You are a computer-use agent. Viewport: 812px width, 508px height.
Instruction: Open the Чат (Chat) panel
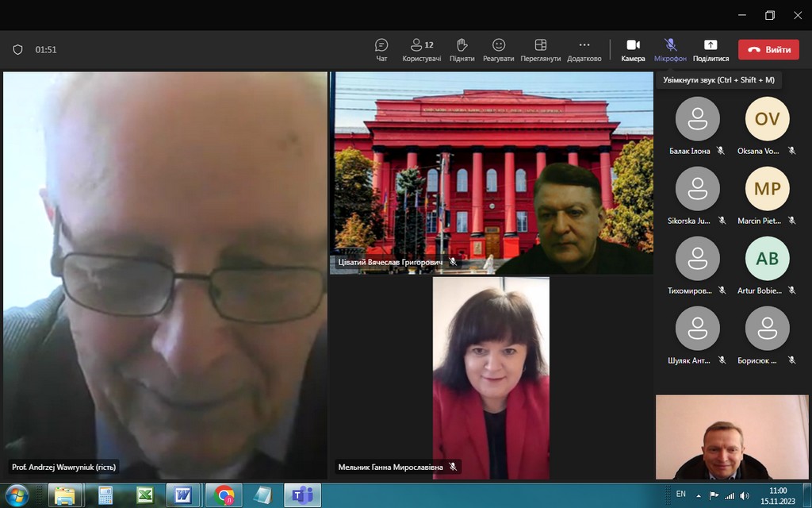(381, 49)
